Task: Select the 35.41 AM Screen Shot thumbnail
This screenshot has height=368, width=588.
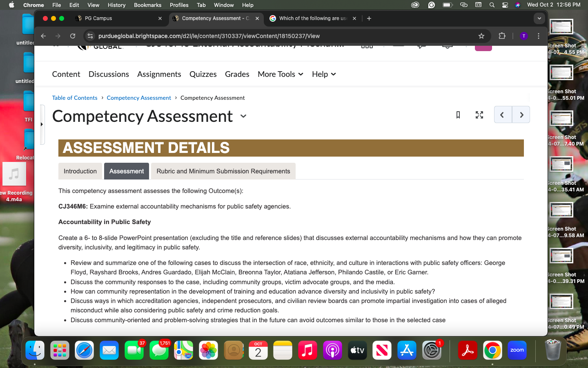Action: 562,164
